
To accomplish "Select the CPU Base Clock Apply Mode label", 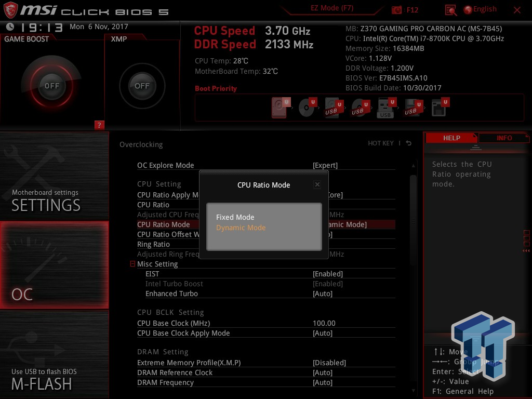I will pos(183,333).
